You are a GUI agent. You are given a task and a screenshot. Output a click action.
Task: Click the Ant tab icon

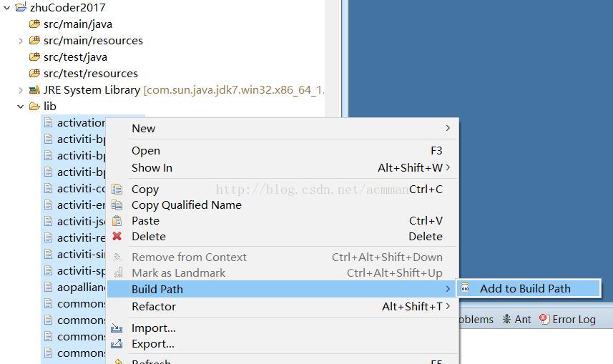(x=507, y=319)
